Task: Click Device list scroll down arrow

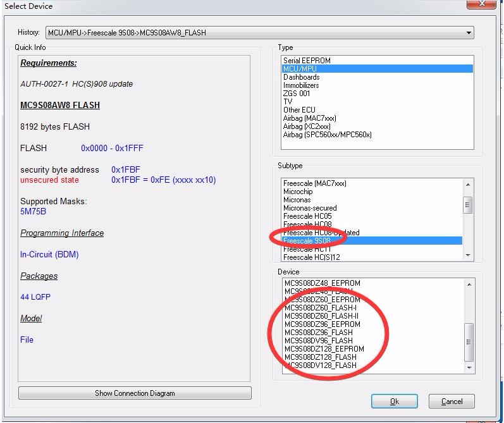Action: [x=469, y=367]
